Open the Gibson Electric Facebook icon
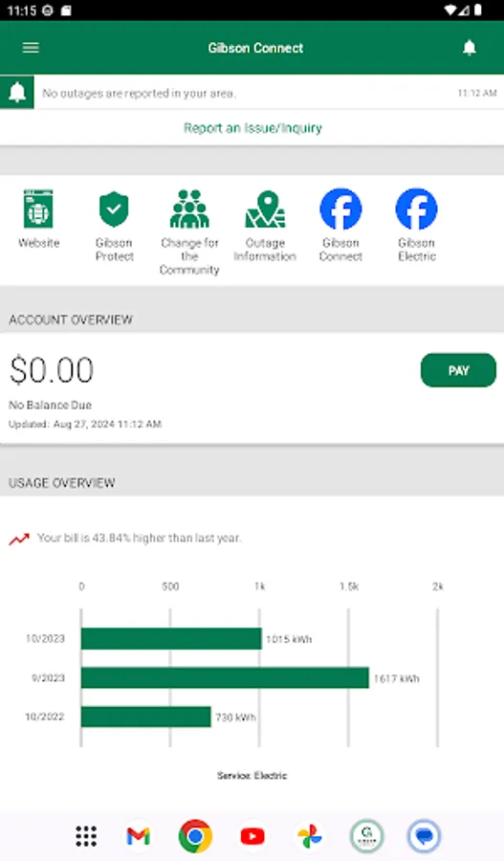This screenshot has height=861, width=504. (417, 209)
